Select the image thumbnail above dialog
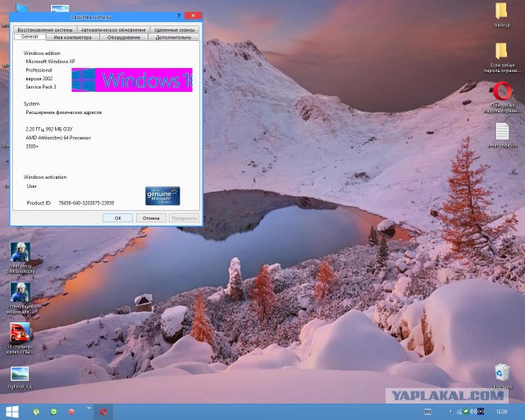This screenshot has width=525, height=420. (60, 9)
